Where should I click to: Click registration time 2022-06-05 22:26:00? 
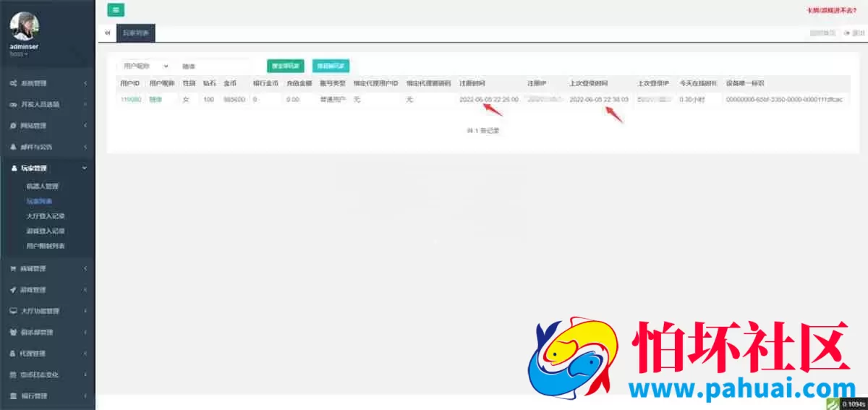pyautogui.click(x=489, y=99)
